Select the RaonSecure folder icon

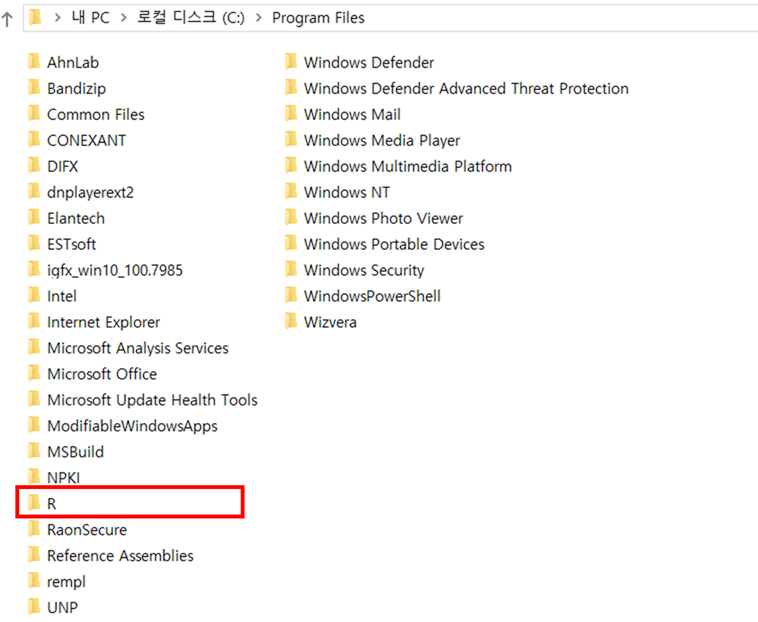34,529
